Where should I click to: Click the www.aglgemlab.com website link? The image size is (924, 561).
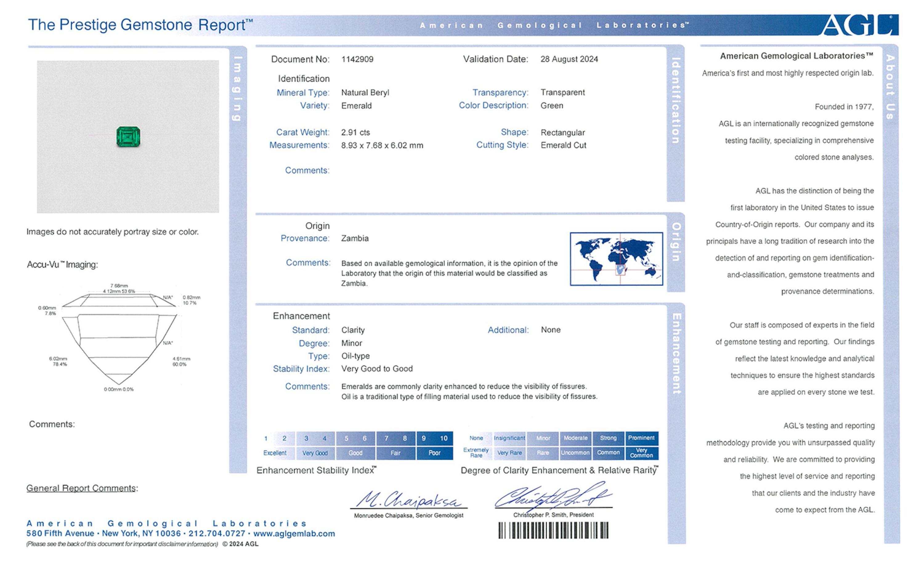click(x=294, y=533)
